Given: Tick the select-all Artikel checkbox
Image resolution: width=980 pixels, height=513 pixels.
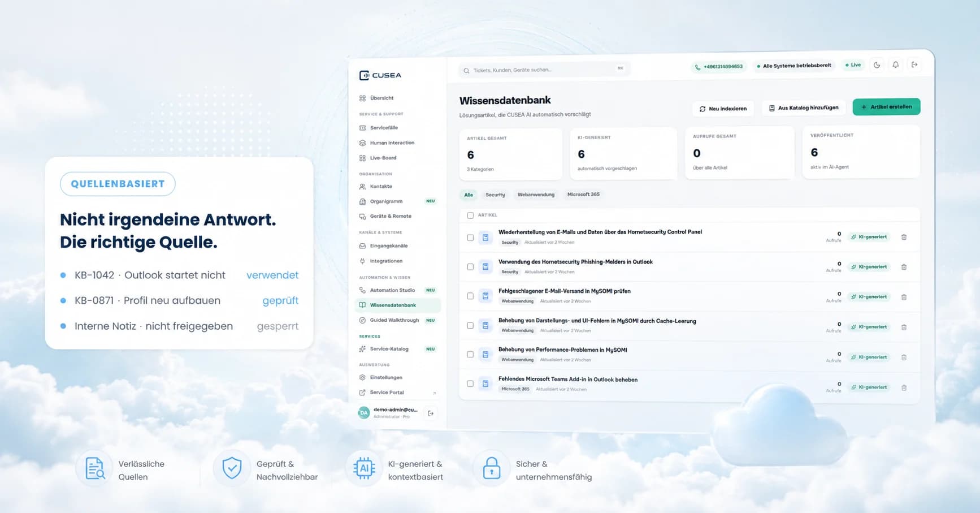Looking at the screenshot, I should tap(470, 215).
